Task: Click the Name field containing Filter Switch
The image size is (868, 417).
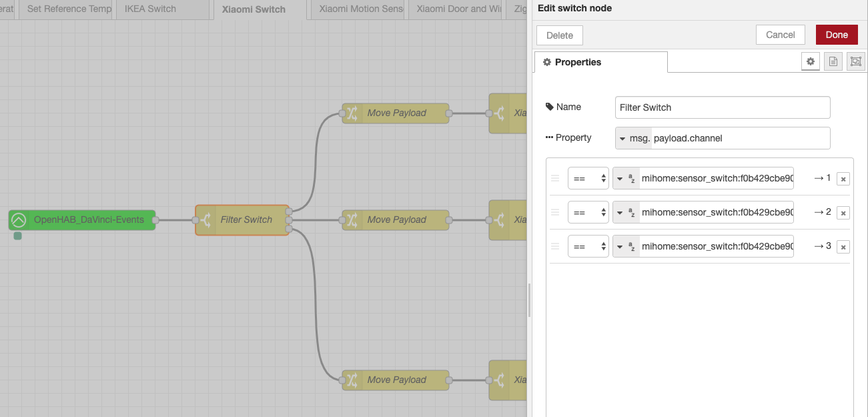Action: click(x=722, y=107)
